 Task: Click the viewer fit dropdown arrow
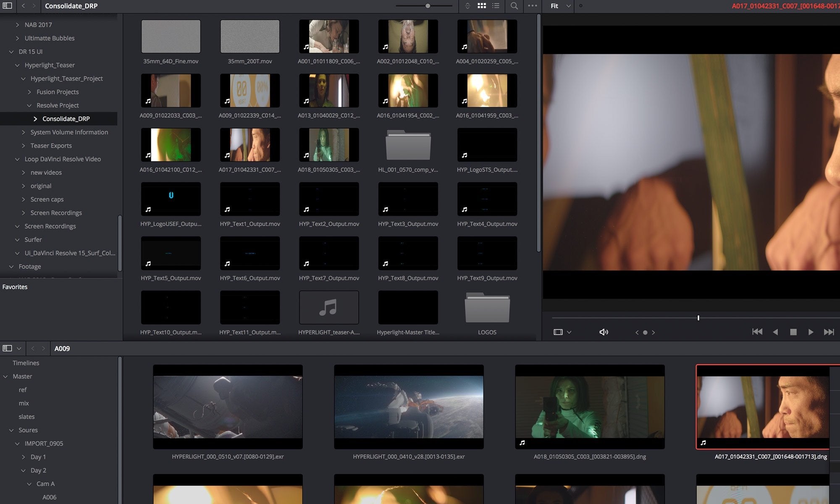click(568, 5)
